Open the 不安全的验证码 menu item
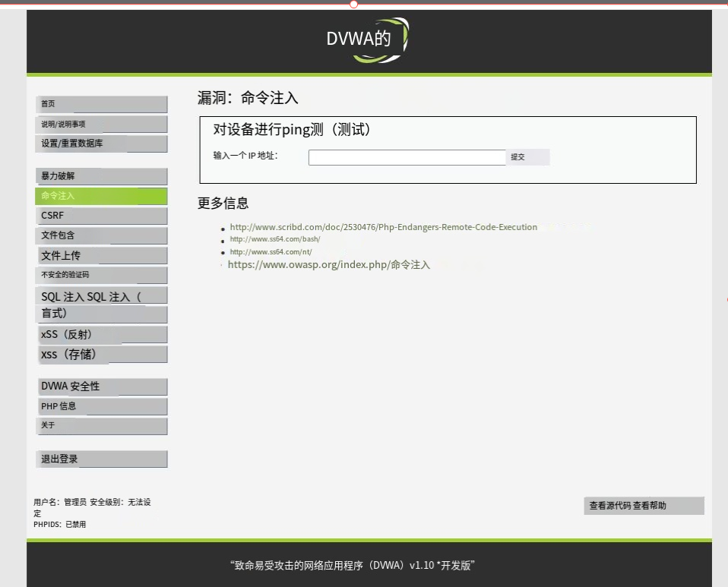Image resolution: width=728 pixels, height=587 pixels. (x=101, y=275)
